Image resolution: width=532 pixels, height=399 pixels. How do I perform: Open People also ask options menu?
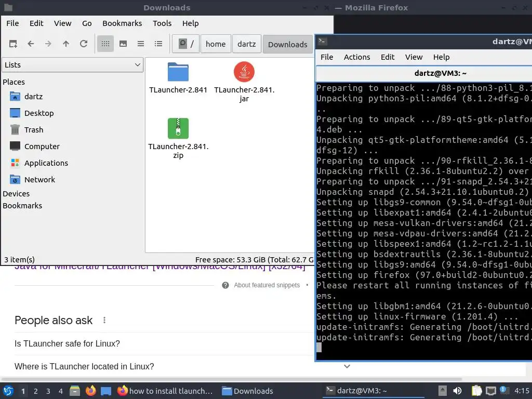(x=104, y=320)
